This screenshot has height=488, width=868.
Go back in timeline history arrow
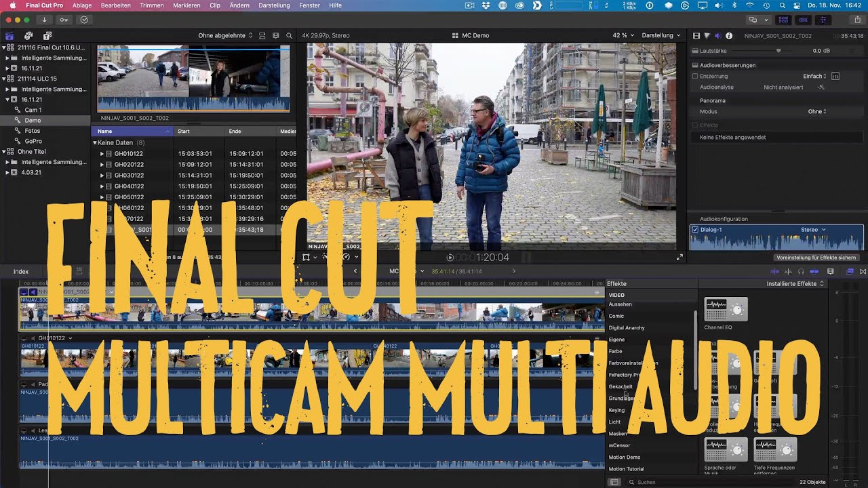point(355,271)
